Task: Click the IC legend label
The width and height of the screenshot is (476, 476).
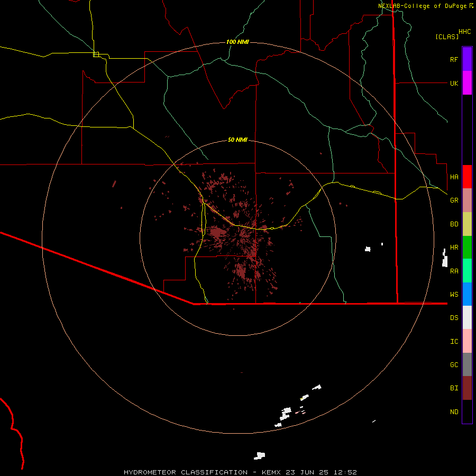Action: click(454, 342)
